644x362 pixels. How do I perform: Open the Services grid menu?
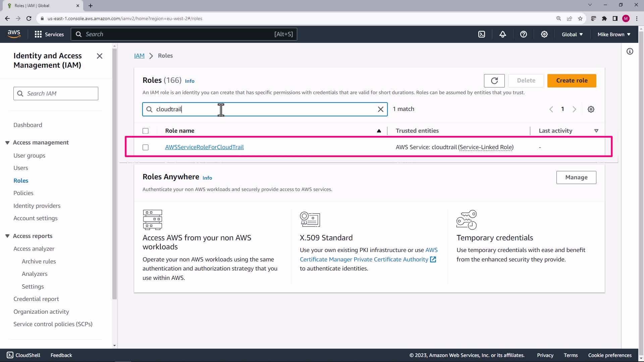point(49,34)
